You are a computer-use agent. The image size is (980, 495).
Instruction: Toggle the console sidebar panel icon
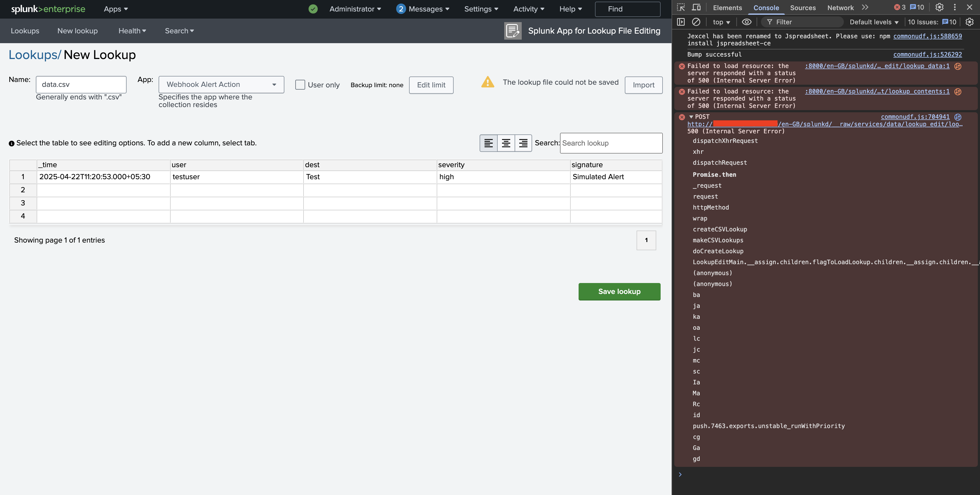tap(681, 22)
